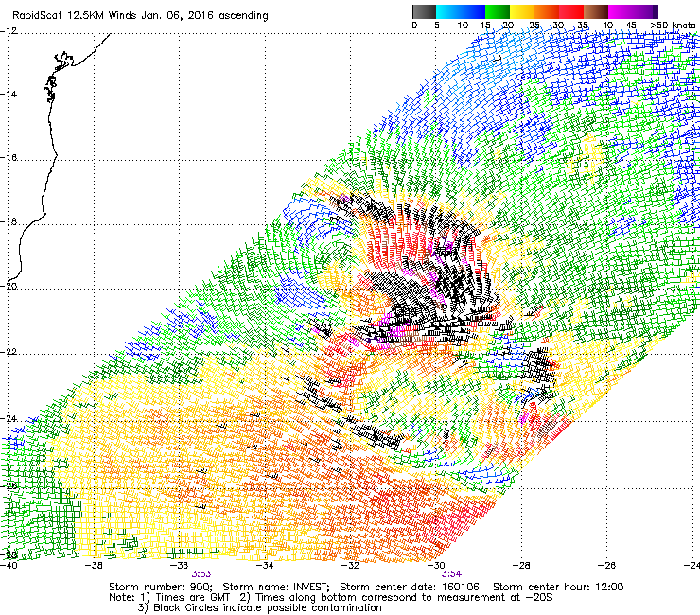This screenshot has height=615, width=700.
Task: Click the orange 25–30 knot color bar segment
Action: click(x=547, y=11)
